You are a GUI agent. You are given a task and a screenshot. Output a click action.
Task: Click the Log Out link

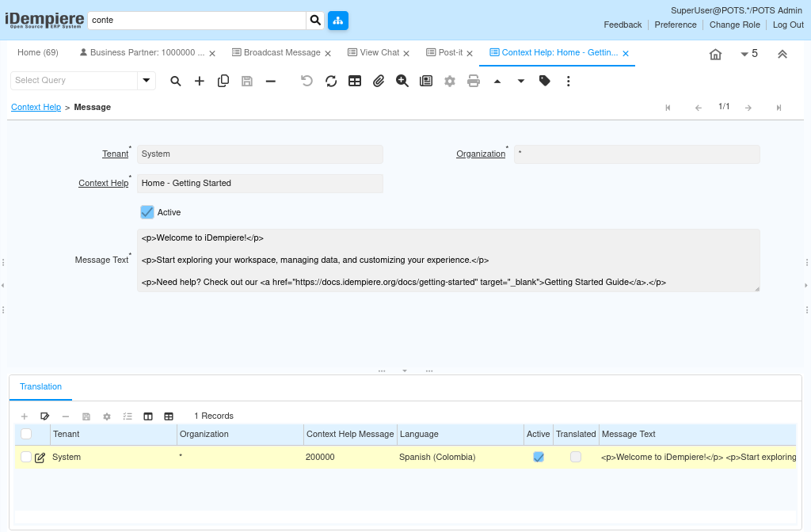pyautogui.click(x=788, y=25)
